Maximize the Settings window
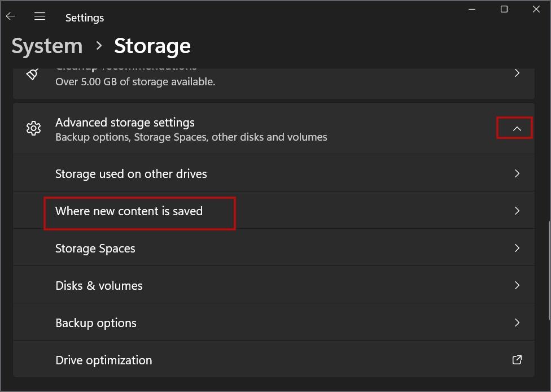The height and width of the screenshot is (392, 551). point(504,9)
